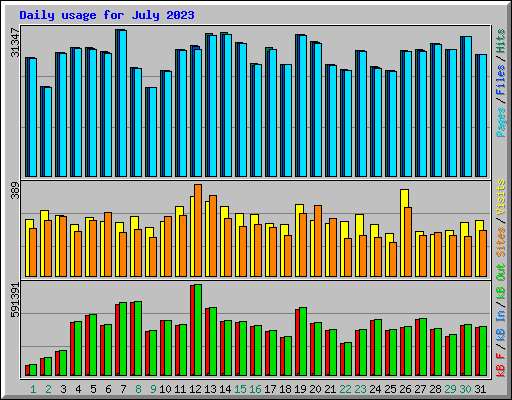Click the bottom axis value 591391
Screen dimensions: 512x400
tap(15, 300)
